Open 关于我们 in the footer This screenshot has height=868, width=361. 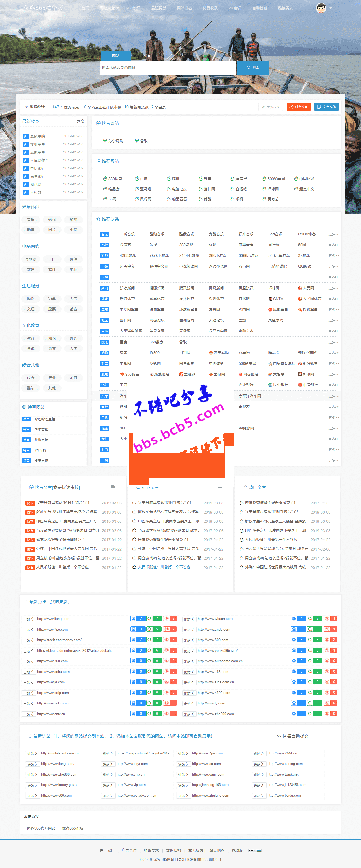(x=107, y=850)
